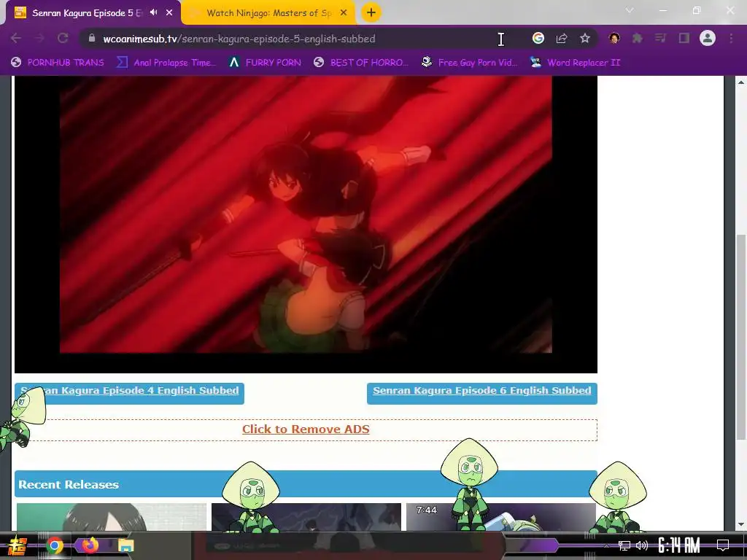Open the Chrome three-dot menu
Image resolution: width=747 pixels, height=560 pixels.
(x=731, y=38)
